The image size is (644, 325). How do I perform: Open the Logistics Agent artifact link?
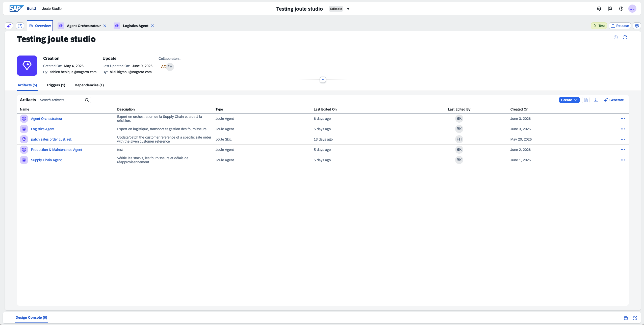pyautogui.click(x=43, y=129)
